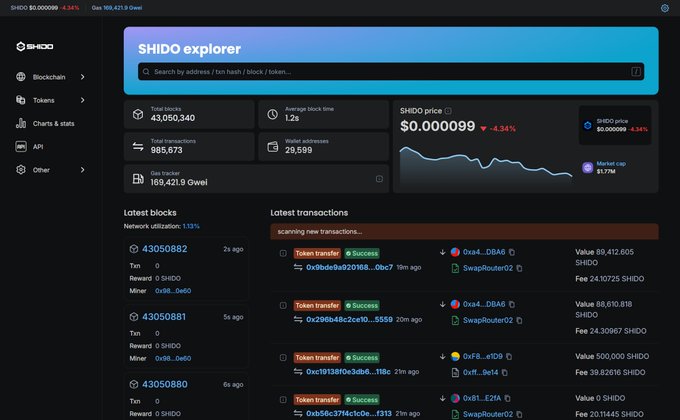Click the Market cap link
The height and width of the screenshot is (420, 680).
(x=611, y=164)
